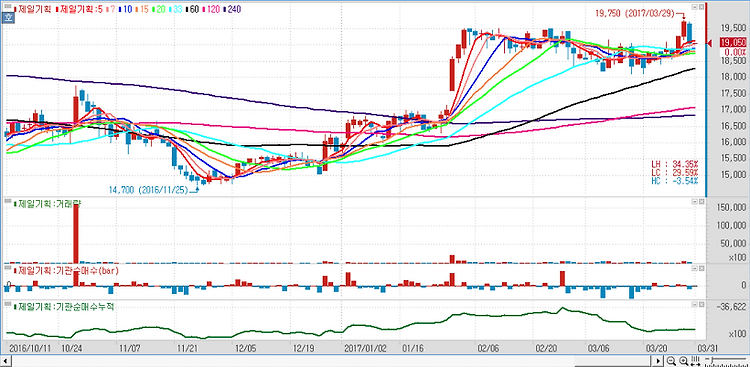Close the 기관순매수(bar) pane

coord(701,269)
